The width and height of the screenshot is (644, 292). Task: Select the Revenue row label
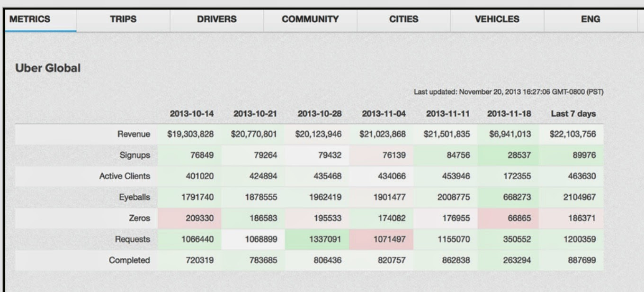pos(134,135)
